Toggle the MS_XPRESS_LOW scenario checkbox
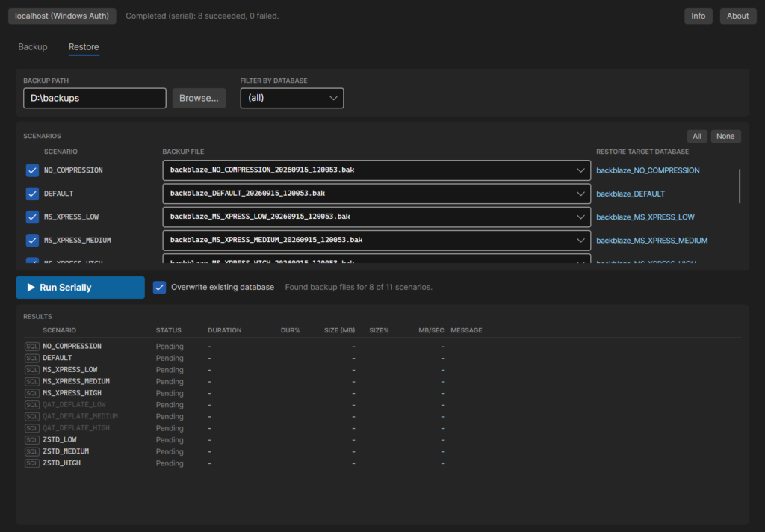 point(32,217)
